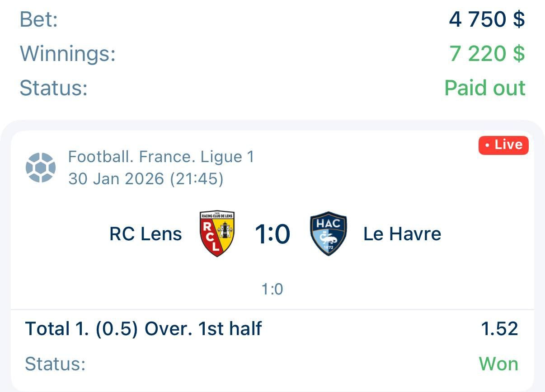Screen dimensions: 545x392
Task: Tap the red Live badge
Action: [503, 145]
